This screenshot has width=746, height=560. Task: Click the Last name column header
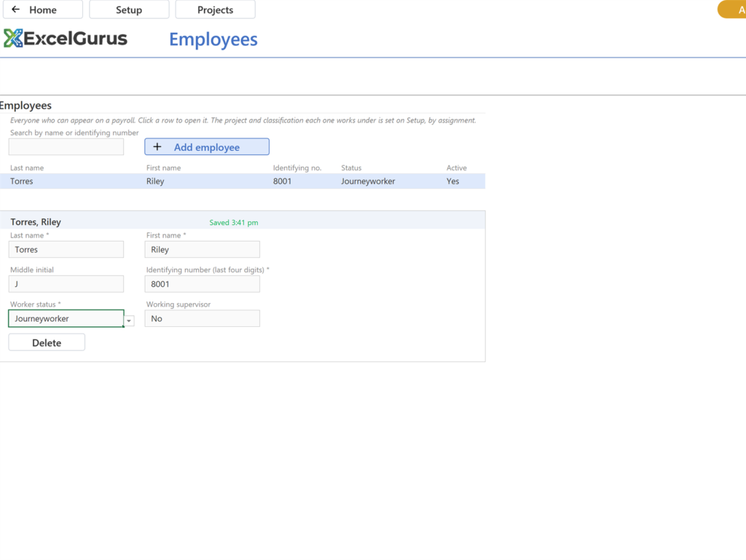point(27,167)
